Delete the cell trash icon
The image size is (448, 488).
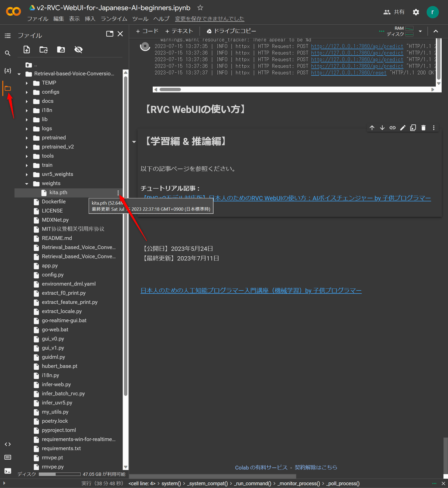[x=423, y=128]
